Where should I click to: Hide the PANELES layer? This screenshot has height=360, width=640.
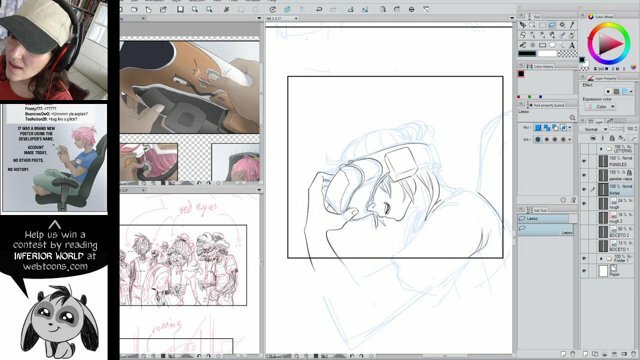tap(584, 161)
